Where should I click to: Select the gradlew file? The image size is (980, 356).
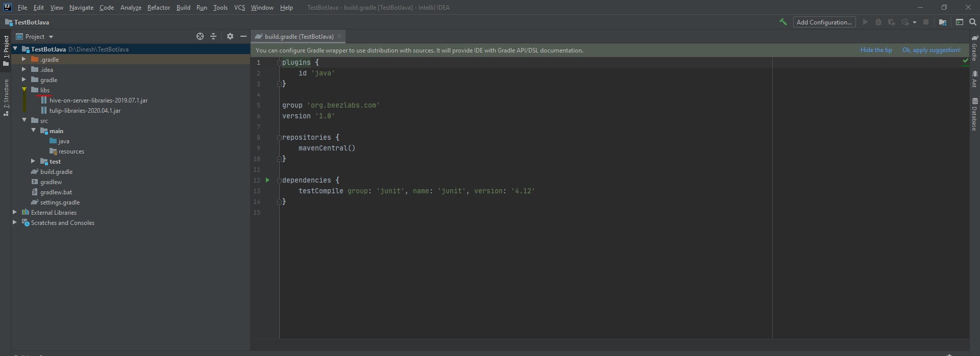[x=51, y=182]
